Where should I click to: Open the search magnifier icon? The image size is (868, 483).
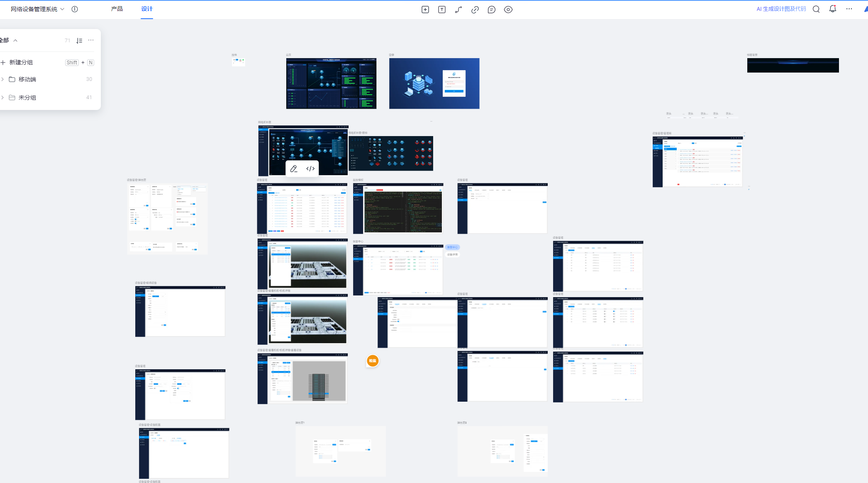tap(816, 9)
